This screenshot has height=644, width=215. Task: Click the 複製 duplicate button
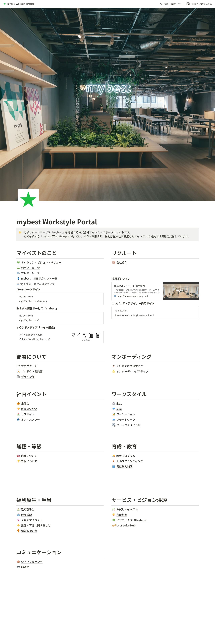pos(173,4)
